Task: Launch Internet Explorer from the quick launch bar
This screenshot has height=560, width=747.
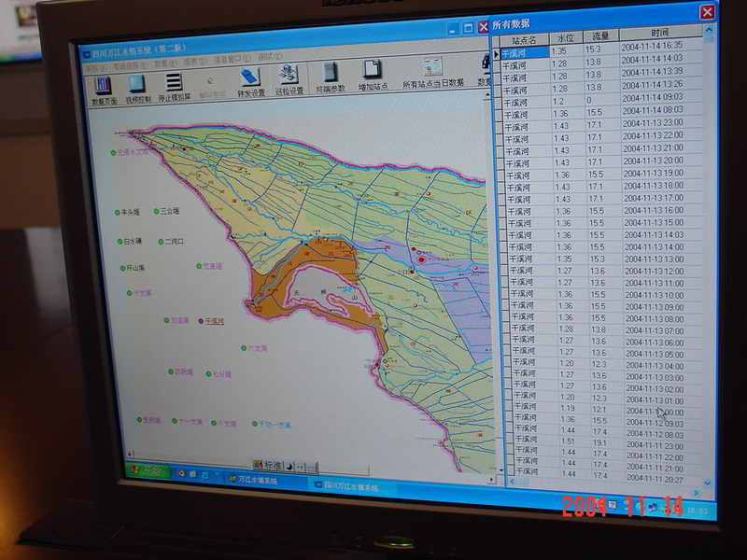Action: [x=204, y=475]
